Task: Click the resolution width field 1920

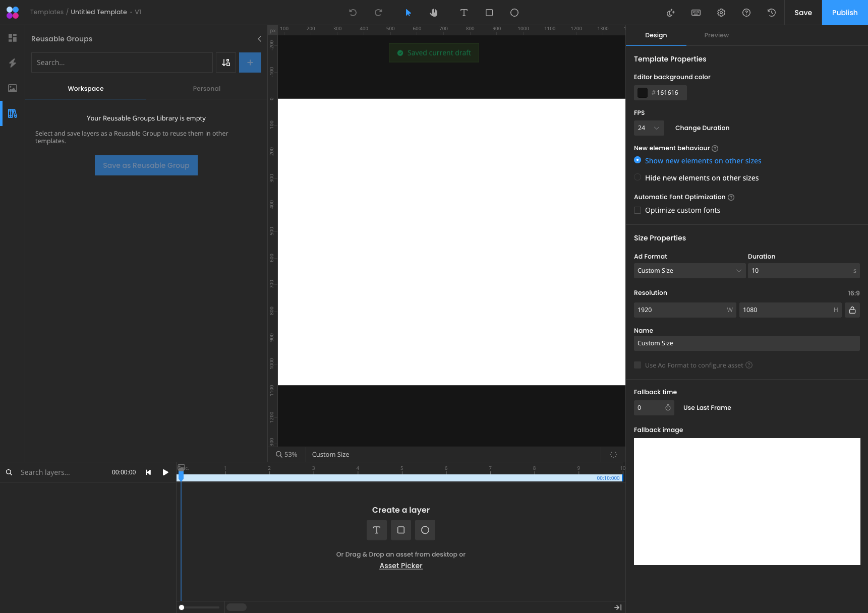Action: click(685, 310)
